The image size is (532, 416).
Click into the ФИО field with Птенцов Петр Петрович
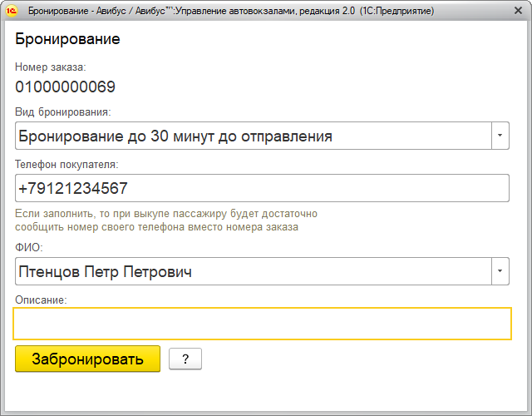point(249,271)
